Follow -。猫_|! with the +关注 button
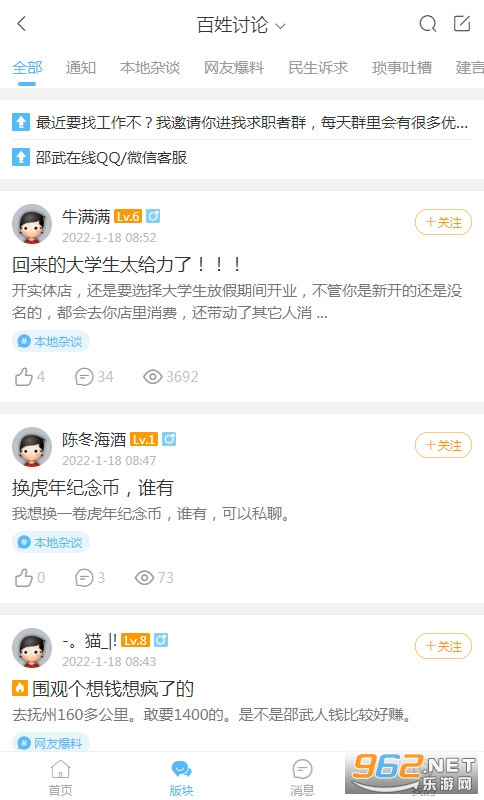This screenshot has width=484, height=800. (443, 646)
